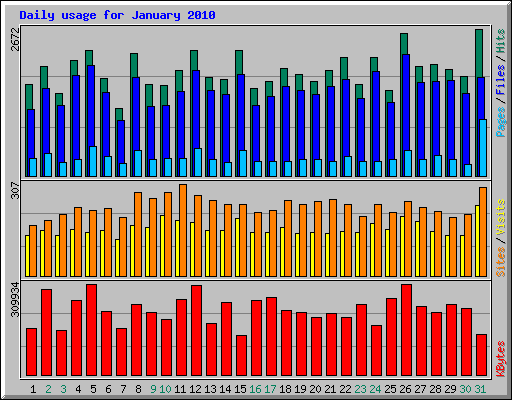
Task: Click the 2672 hits axis value
Action: [15, 39]
